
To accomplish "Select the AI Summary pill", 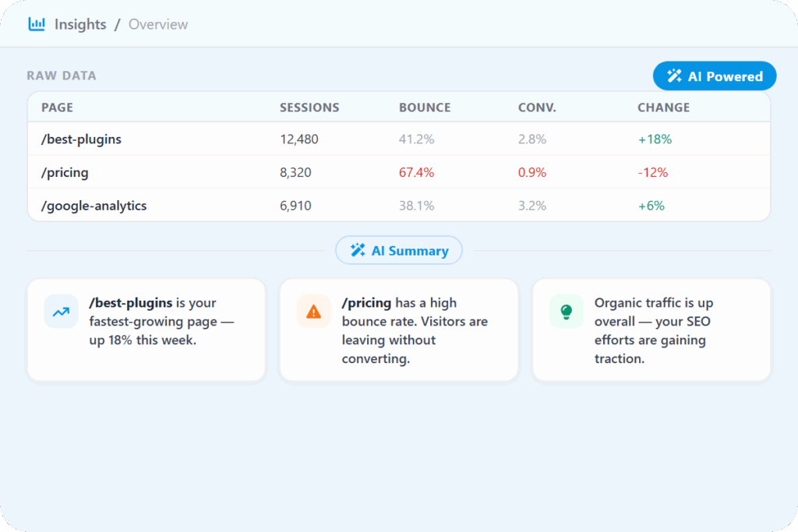I will tap(399, 251).
